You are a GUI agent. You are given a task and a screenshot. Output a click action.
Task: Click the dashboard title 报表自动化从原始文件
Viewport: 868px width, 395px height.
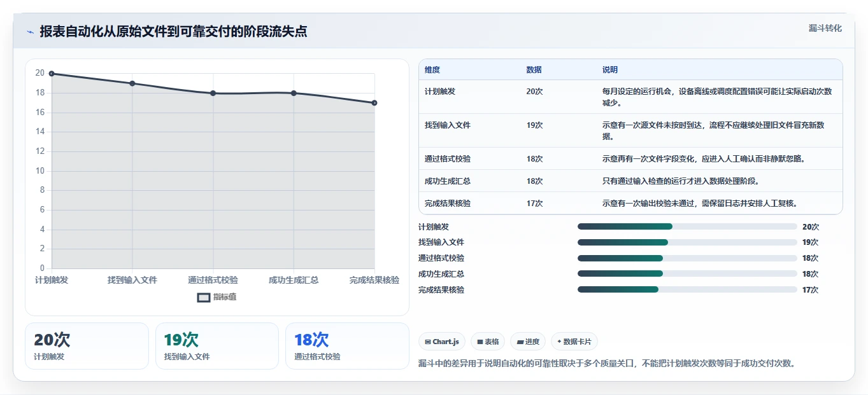[x=173, y=32]
